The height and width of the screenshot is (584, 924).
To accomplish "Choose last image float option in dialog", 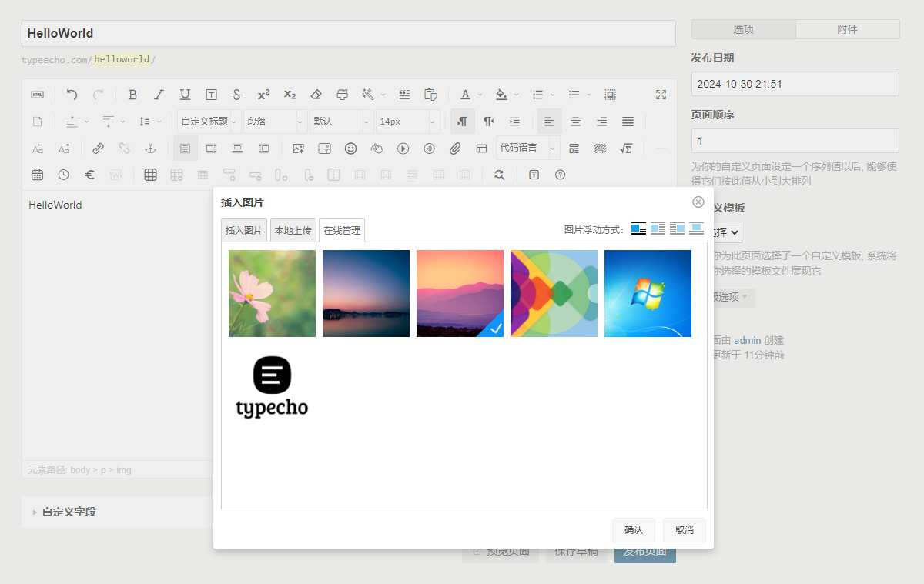I will pos(696,229).
